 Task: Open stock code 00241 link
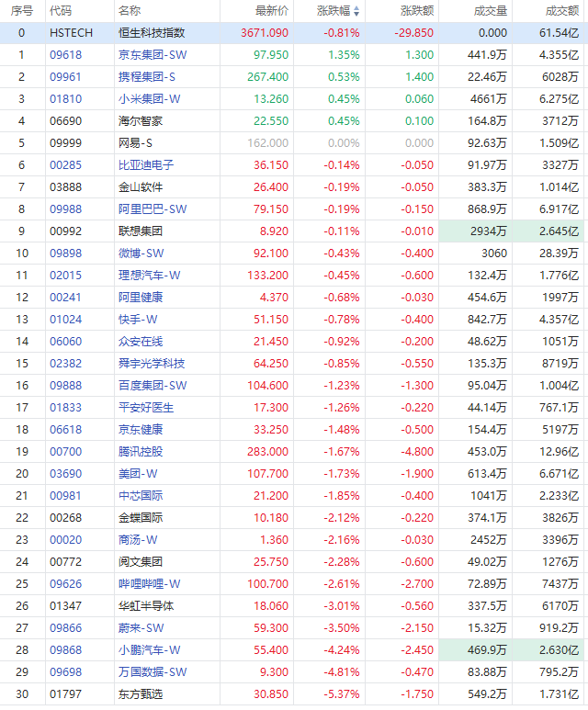(x=65, y=298)
